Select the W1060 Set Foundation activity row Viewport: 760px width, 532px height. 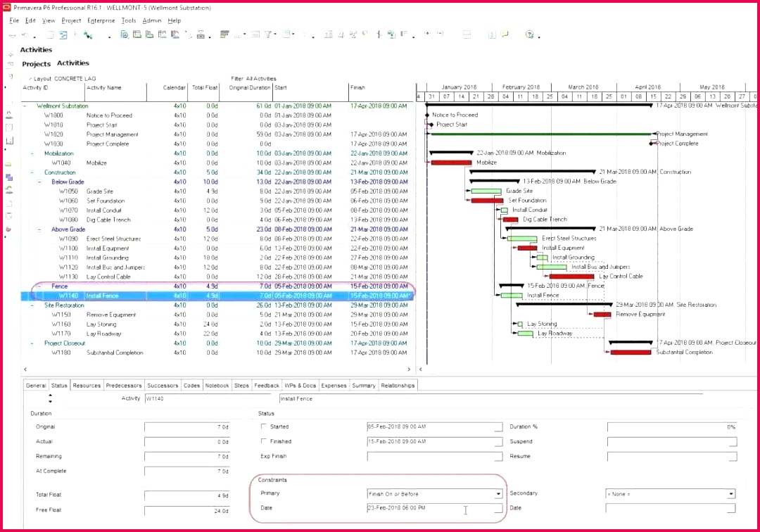click(x=106, y=201)
